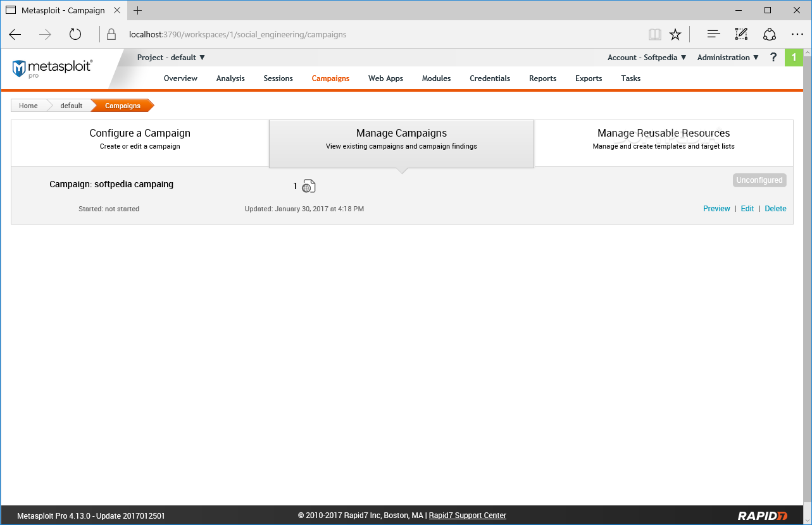Preview the softpedia campaing campaign
The height and width of the screenshot is (525, 812).
tap(716, 209)
